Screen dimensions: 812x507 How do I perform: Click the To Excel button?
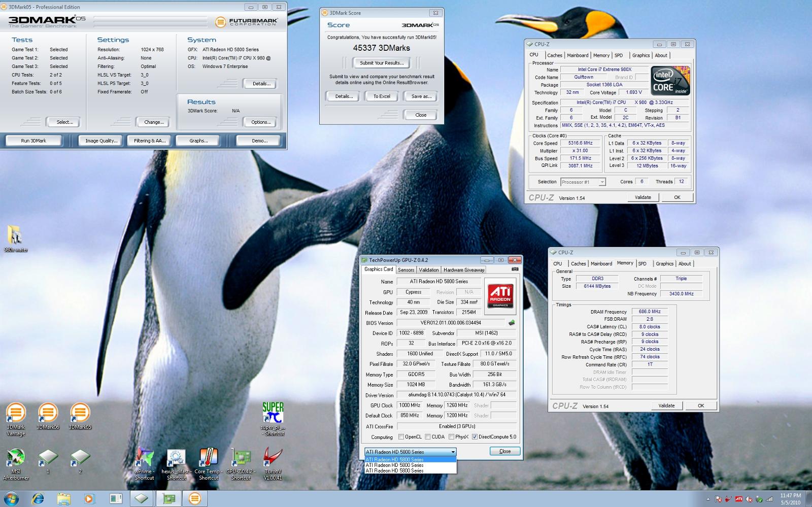(x=382, y=96)
